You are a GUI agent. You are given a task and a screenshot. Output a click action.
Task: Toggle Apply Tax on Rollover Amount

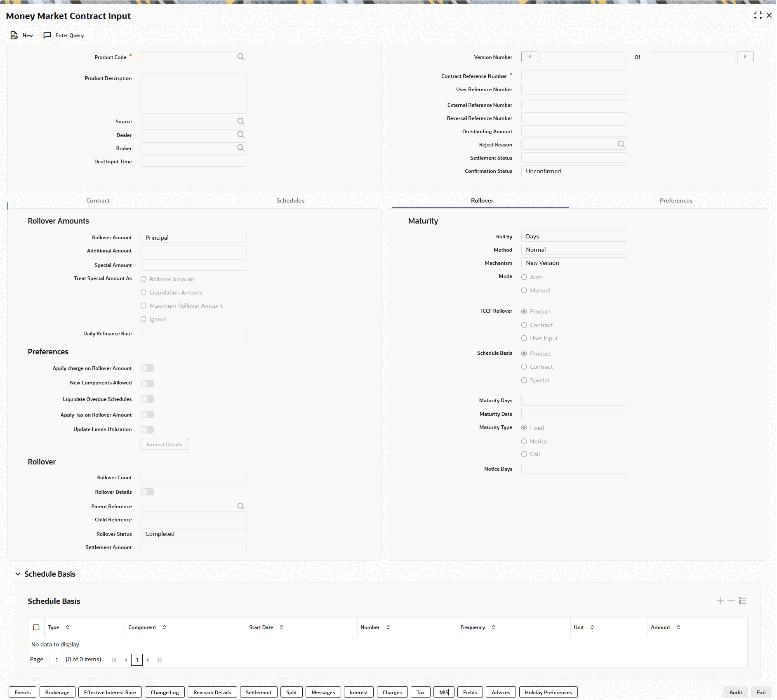(x=147, y=415)
